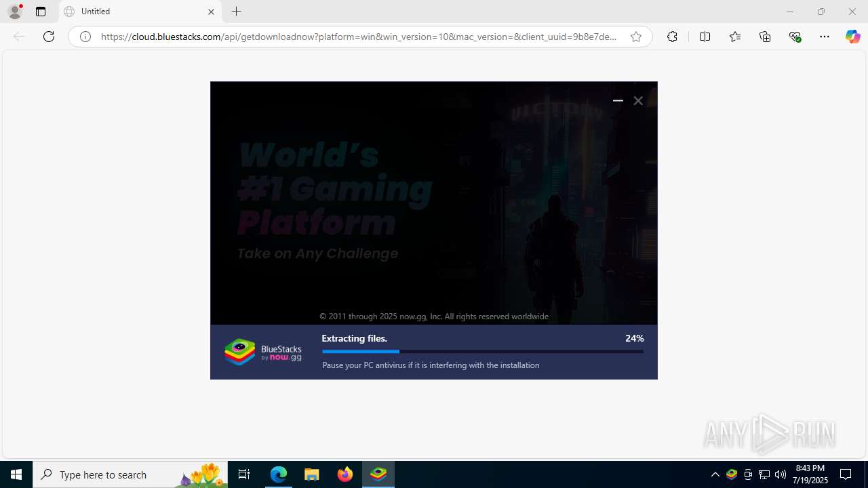
Task: Open the tab actions menu icon
Action: (41, 12)
